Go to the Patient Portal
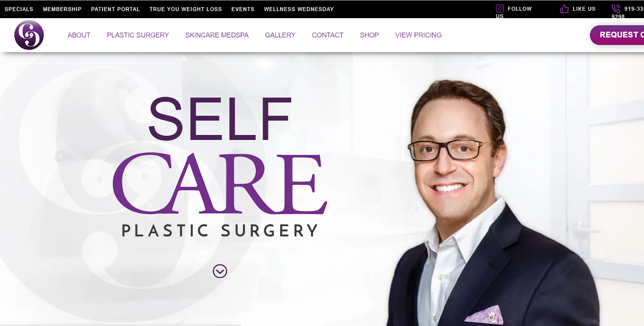Image resolution: width=644 pixels, height=326 pixels. point(116,9)
